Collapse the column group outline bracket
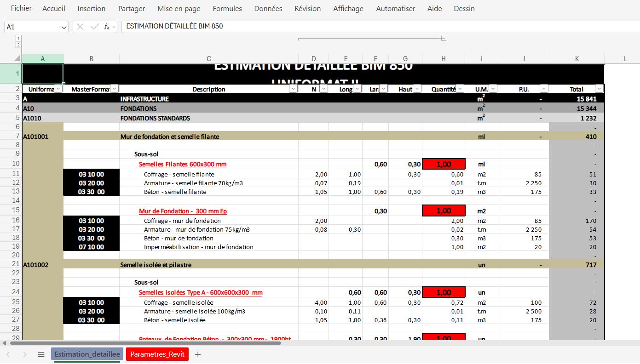The height and width of the screenshot is (364, 640). (x=444, y=39)
